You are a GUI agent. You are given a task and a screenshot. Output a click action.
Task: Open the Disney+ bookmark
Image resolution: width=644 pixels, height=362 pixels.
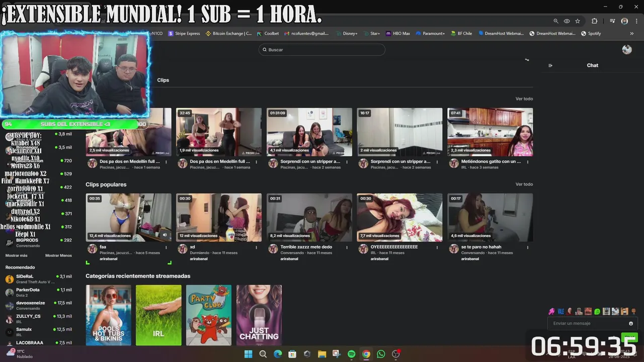click(x=347, y=34)
